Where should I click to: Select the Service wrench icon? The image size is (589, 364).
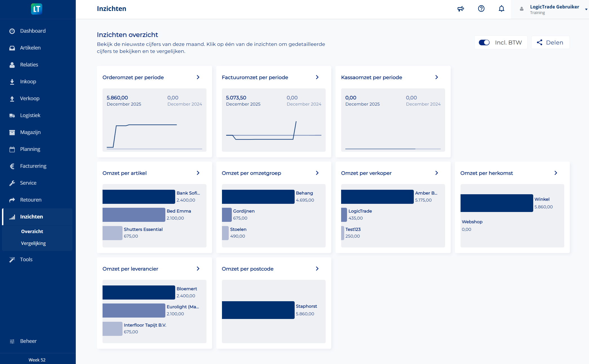(x=12, y=183)
